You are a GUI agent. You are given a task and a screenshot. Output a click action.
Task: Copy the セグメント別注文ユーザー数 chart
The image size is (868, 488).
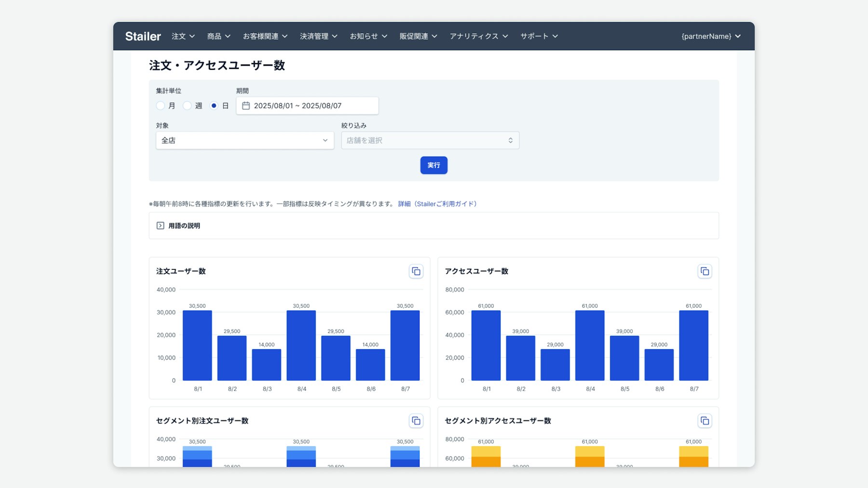coord(416,421)
